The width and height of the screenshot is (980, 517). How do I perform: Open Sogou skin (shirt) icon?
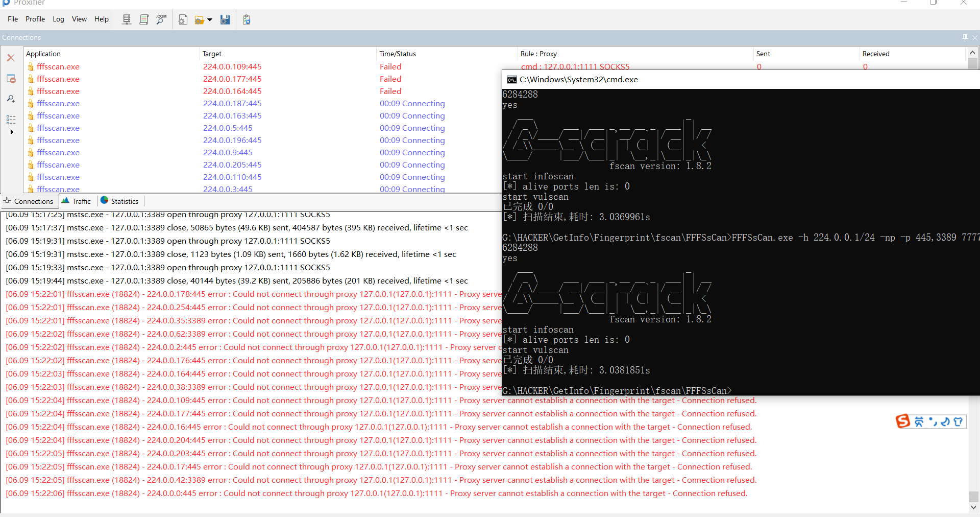click(x=958, y=421)
